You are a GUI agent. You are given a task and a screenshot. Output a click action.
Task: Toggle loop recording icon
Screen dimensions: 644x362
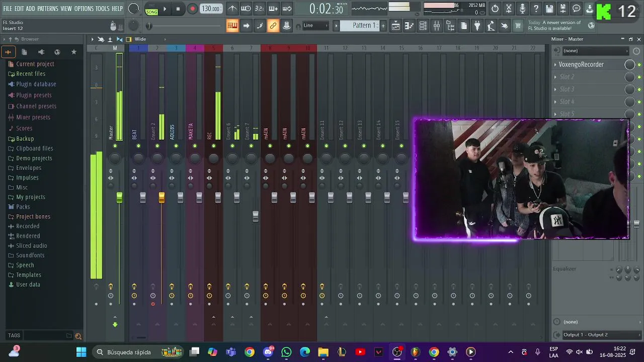(287, 9)
